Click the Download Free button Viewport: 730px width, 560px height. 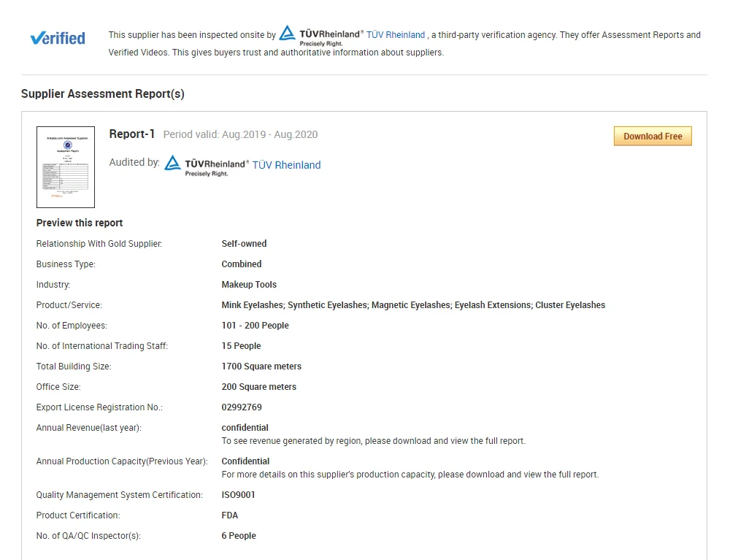click(652, 136)
